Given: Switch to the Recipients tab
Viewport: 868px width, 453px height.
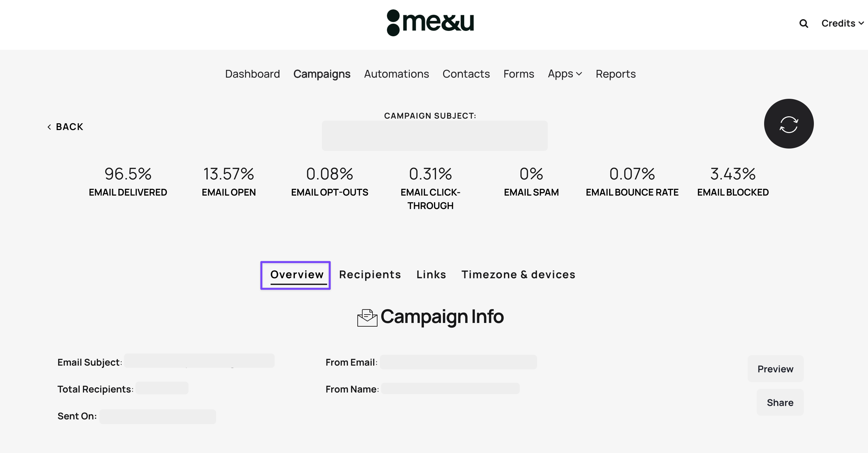Looking at the screenshot, I should [x=370, y=275].
